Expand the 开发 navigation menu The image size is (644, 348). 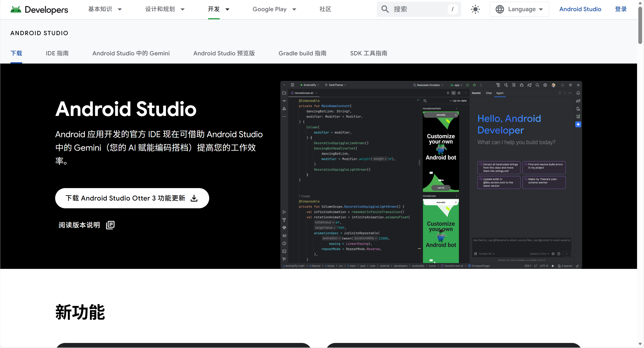tap(227, 9)
